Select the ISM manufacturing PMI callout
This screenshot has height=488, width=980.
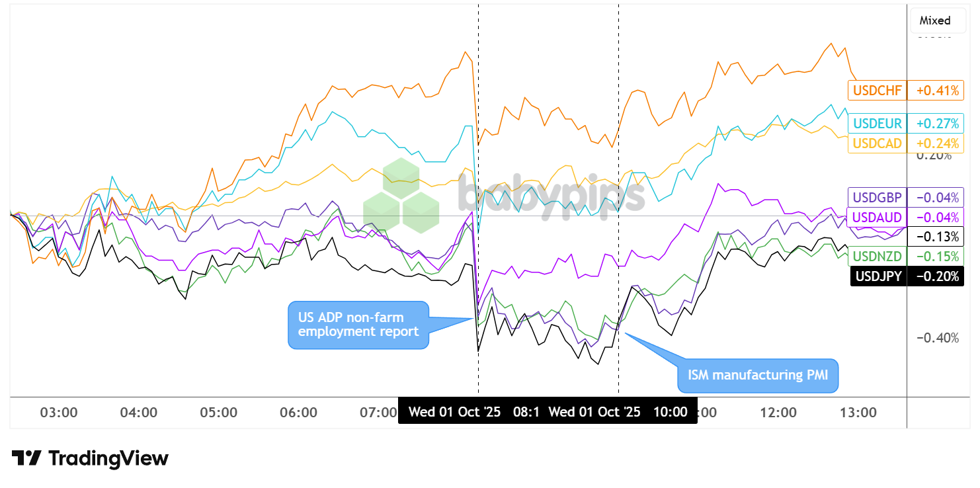click(758, 376)
